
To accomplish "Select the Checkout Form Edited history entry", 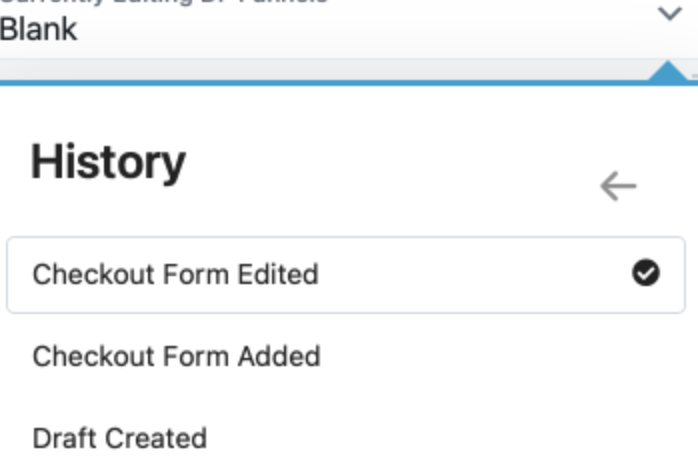I will click(x=176, y=275).
